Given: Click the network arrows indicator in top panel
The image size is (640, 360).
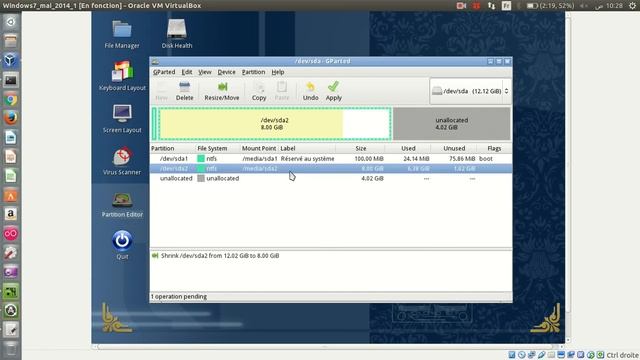Looking at the screenshot, I should [x=491, y=6].
